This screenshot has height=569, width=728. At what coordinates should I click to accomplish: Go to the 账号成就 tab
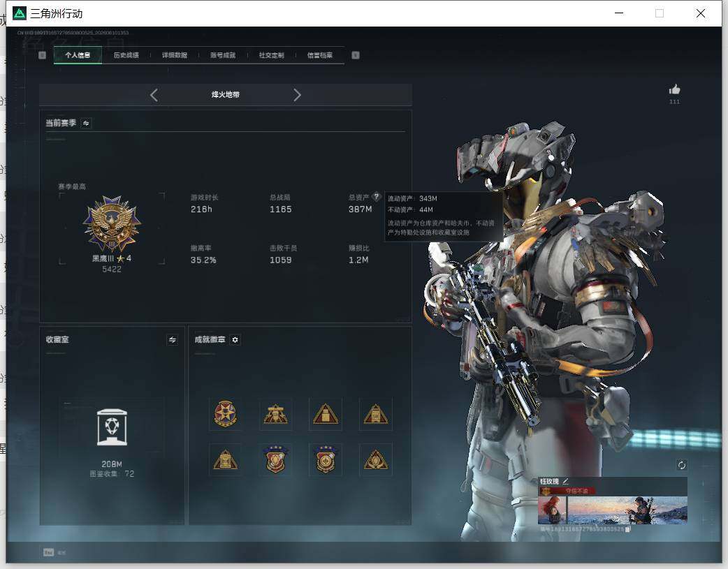coord(223,55)
